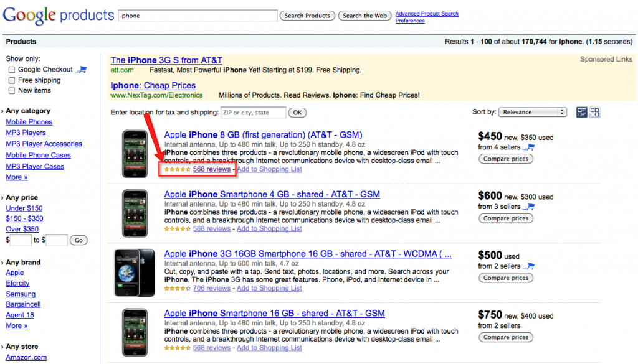Filter by MP3 Player Accessories category
Image resolution: width=638 pixels, height=364 pixels.
44,144
